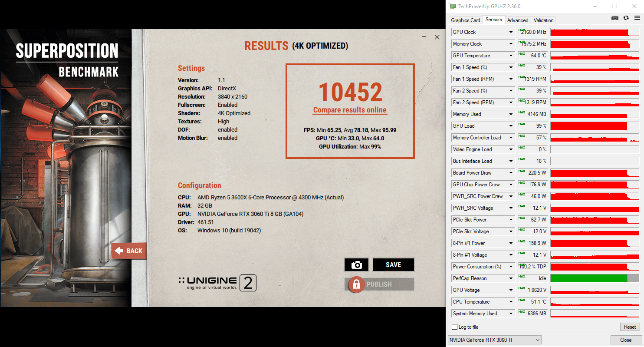The width and height of the screenshot is (644, 347).
Task: Click the Windows 10 (build 19042) text
Action: (229, 231)
